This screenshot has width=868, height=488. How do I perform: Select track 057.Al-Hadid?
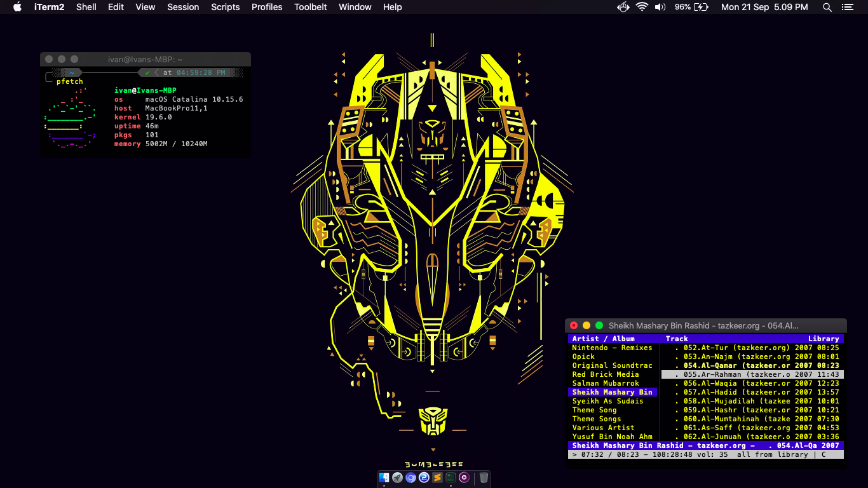tap(752, 392)
